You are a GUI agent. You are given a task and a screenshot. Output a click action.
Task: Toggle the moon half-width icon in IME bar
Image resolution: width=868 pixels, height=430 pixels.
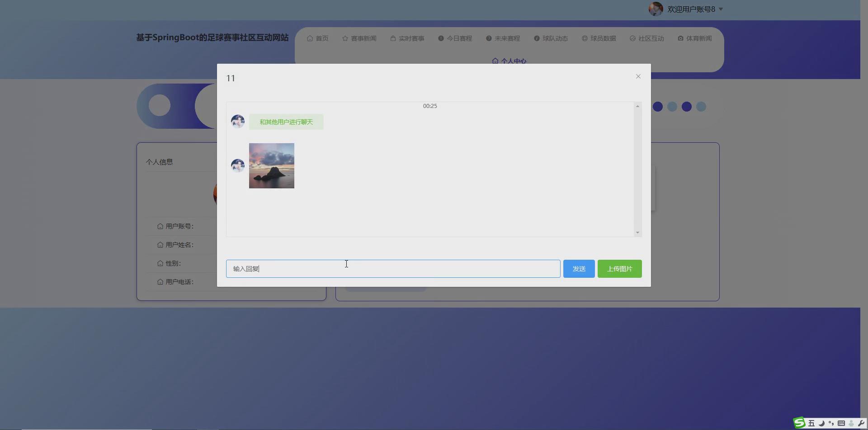pyautogui.click(x=821, y=423)
